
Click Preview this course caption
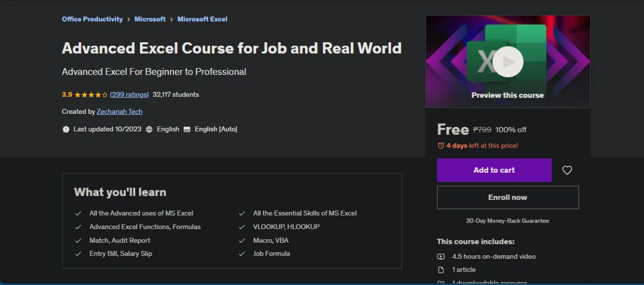508,95
